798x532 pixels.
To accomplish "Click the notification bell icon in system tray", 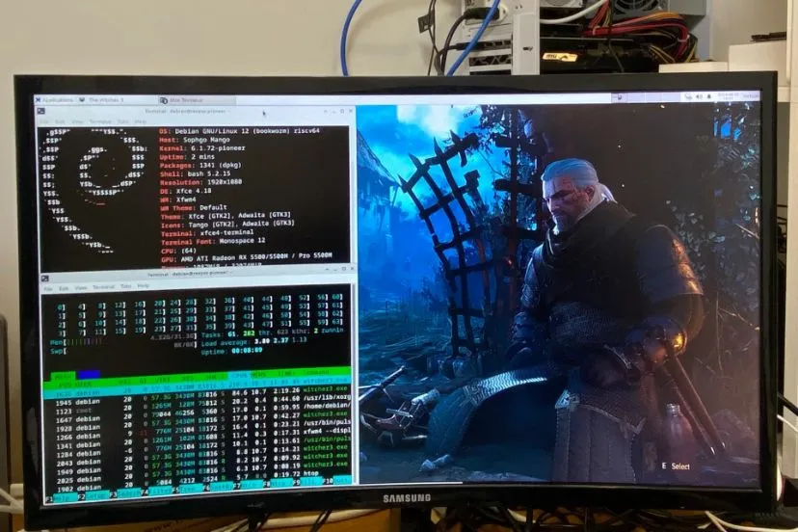I will pos(709,96).
